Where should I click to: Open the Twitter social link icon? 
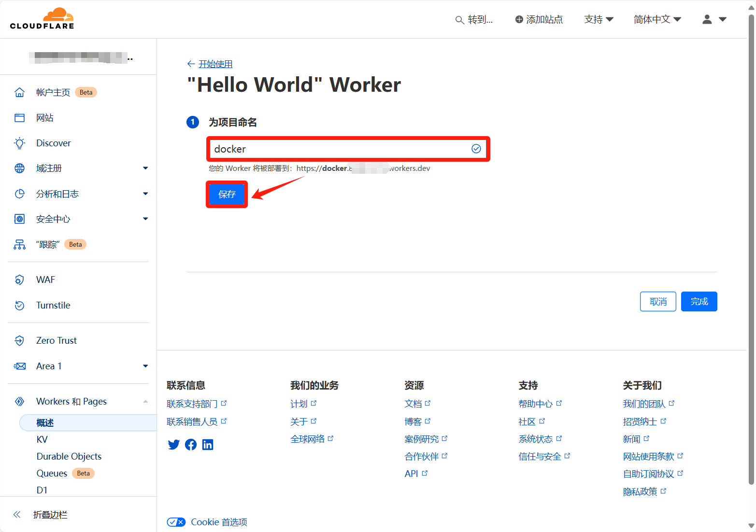[173, 445]
